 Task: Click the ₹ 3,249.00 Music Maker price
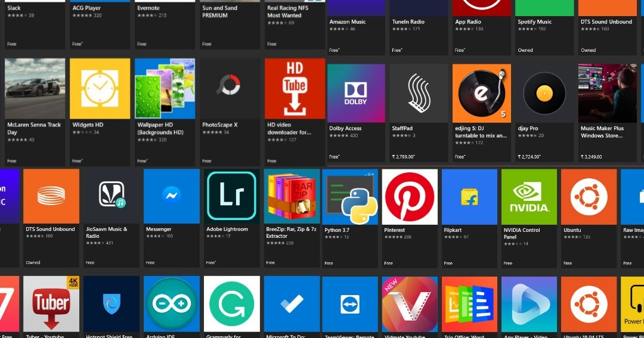pyautogui.click(x=592, y=157)
